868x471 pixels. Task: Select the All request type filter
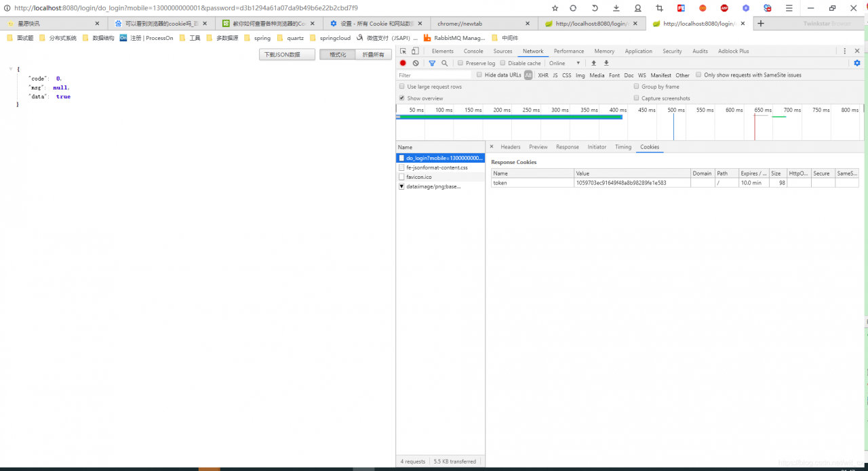click(x=528, y=75)
